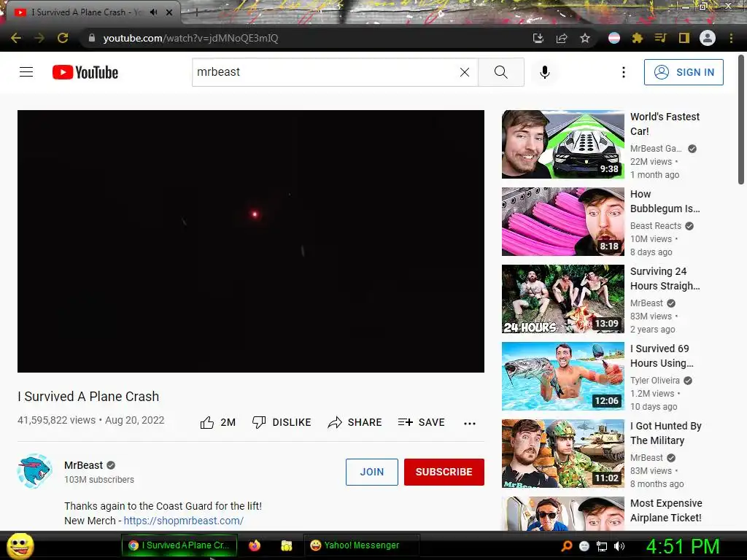Viewport: 747px width, 560px height.
Task: Click the striped round extension icon
Action: [614, 38]
